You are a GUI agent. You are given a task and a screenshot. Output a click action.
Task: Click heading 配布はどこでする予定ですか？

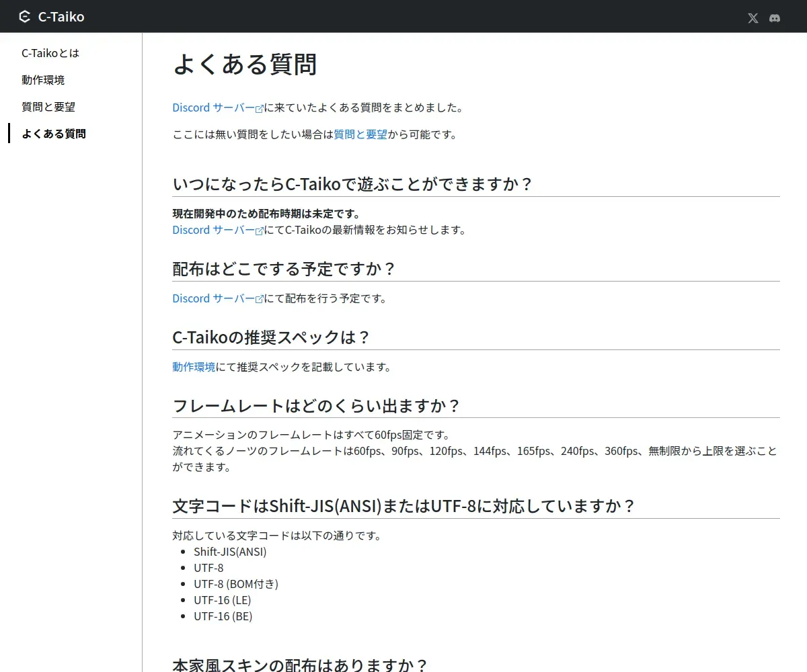point(284,269)
